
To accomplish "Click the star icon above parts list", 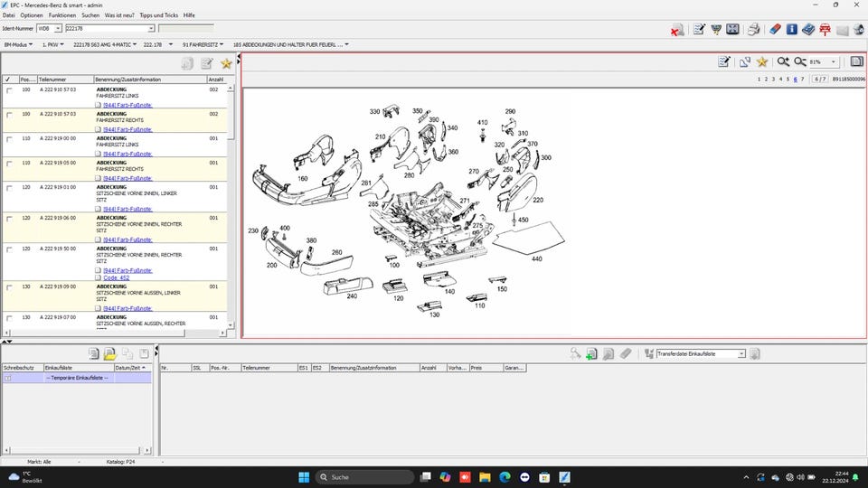I will [226, 63].
